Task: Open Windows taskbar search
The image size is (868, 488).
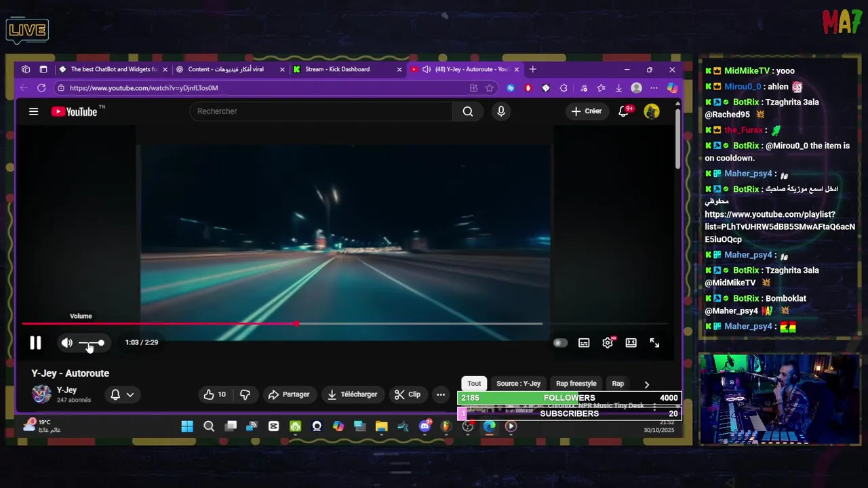Action: (209, 426)
